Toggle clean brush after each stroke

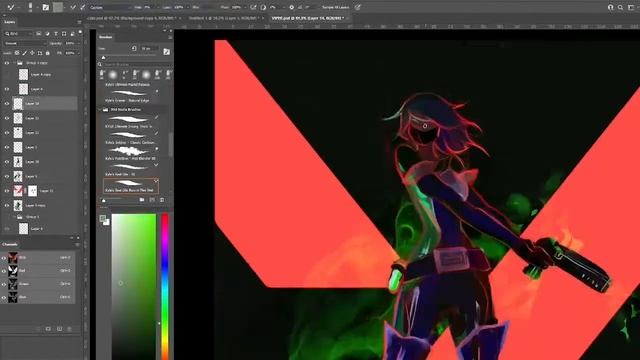coord(82,7)
